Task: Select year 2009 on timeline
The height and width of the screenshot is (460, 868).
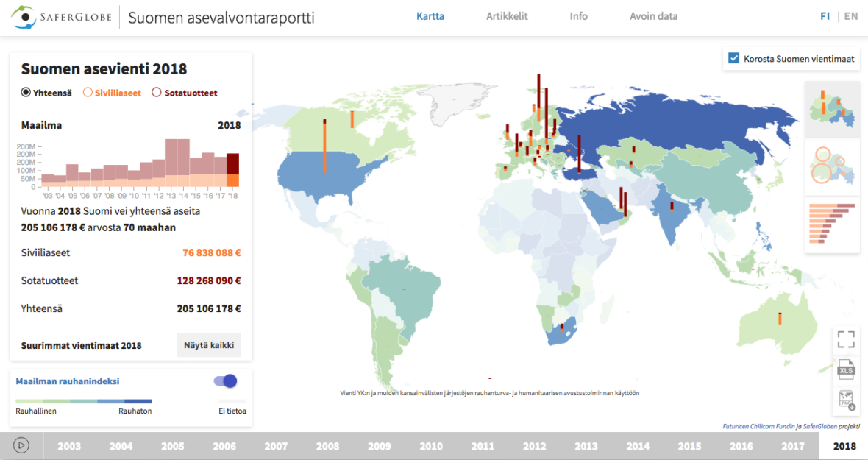Action: tap(379, 446)
